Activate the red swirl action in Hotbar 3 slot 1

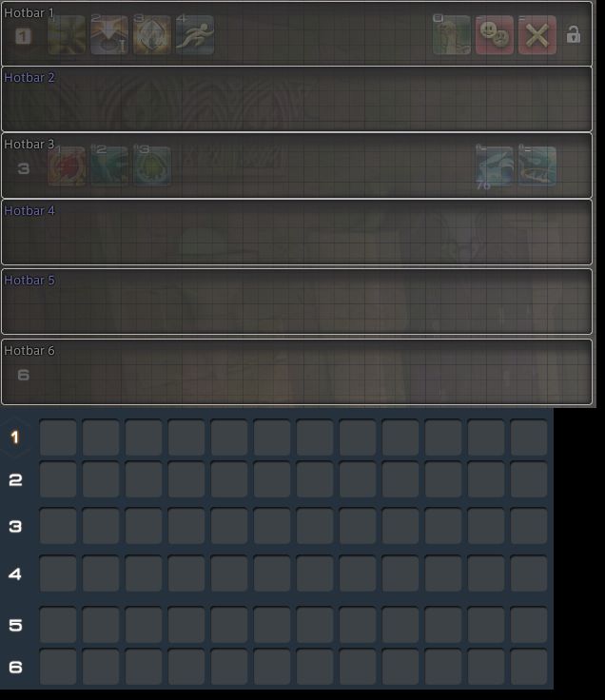(x=67, y=166)
